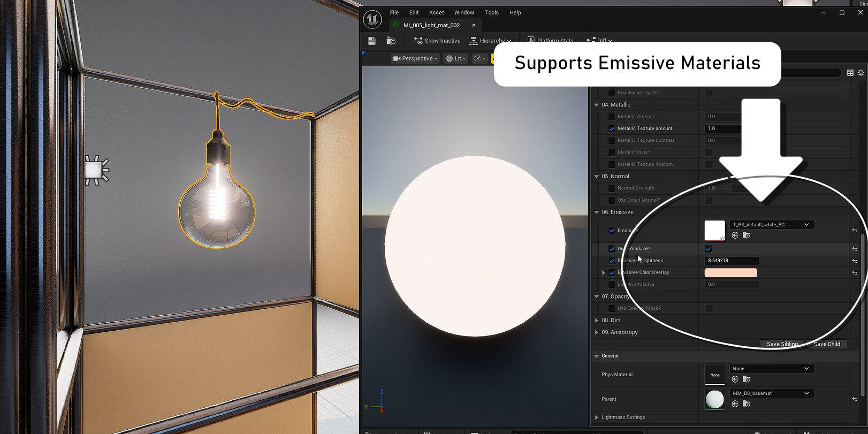Click the Save Sibling button
868x434 pixels.
pos(782,344)
